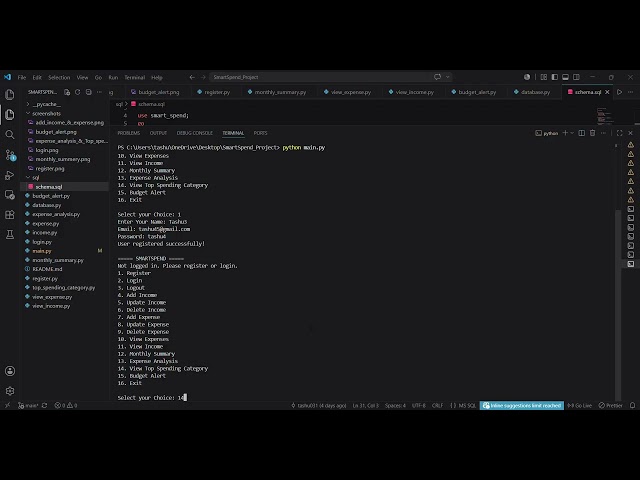Collapse all folders in Explorer

pos(89,92)
